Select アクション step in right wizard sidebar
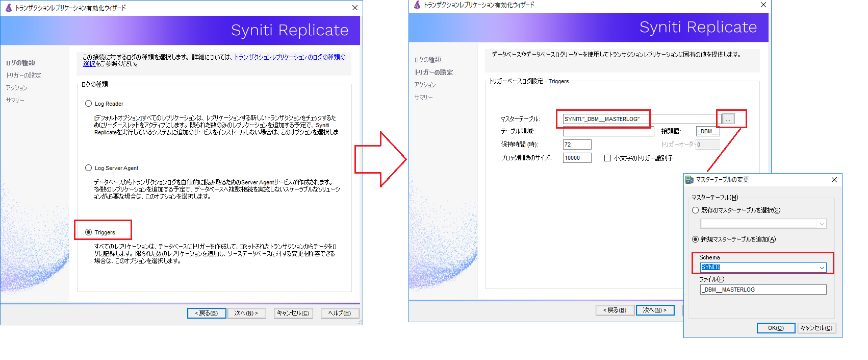This screenshot has height=360, width=868. (425, 85)
